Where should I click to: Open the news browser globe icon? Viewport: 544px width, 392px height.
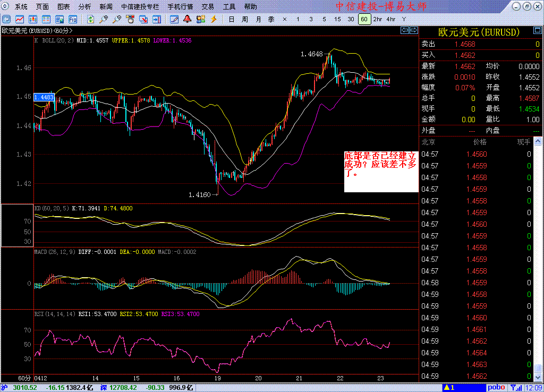point(59,20)
